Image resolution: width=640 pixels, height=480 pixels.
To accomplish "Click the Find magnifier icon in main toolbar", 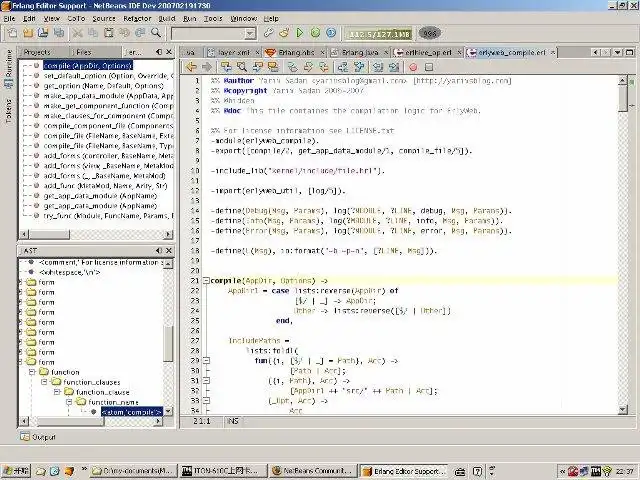I will point(156,33).
